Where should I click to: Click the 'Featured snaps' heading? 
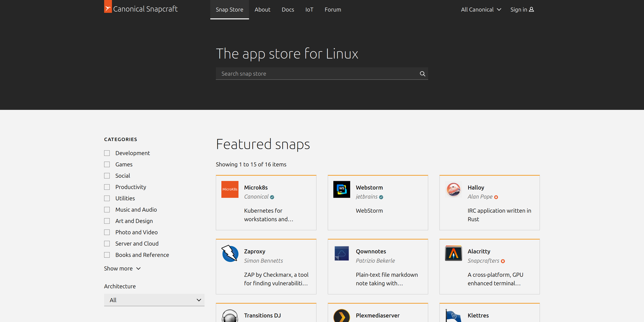263,144
